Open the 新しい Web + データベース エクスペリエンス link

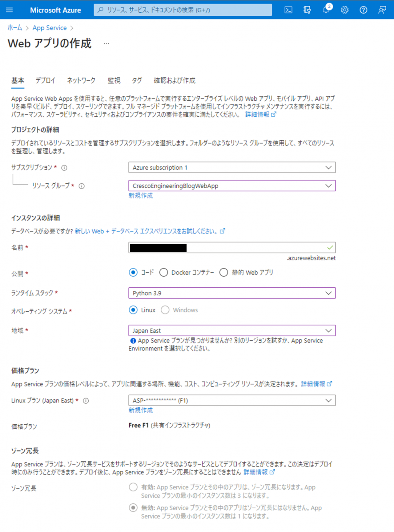tap(147, 231)
